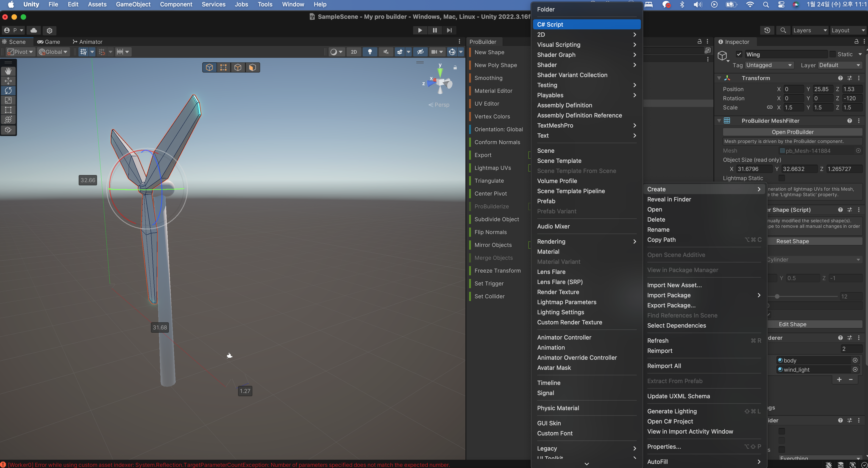Collapse the Transform component section
Viewport: 868px width, 468px height.
[x=719, y=78]
